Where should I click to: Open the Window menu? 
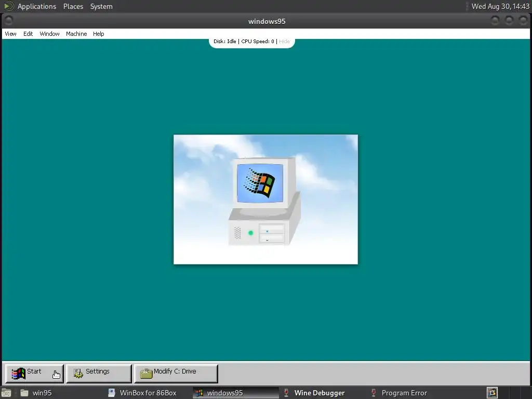tap(49, 34)
